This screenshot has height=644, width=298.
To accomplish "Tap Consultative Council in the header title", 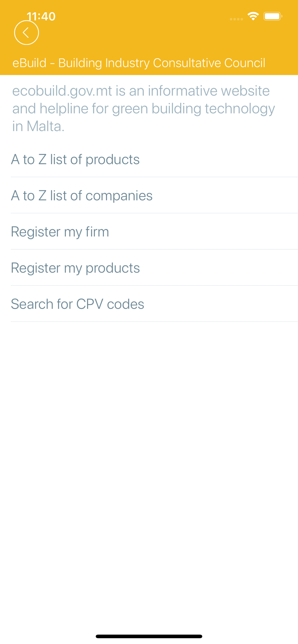I will tap(209, 63).
